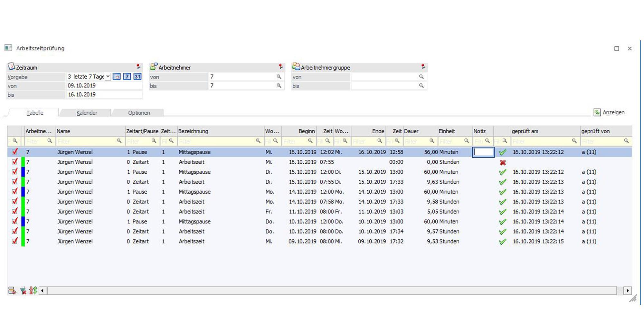644x322 pixels.
Task: Toggle checkbox of 10.10.2019 Mittagspause row
Action: coord(14,222)
